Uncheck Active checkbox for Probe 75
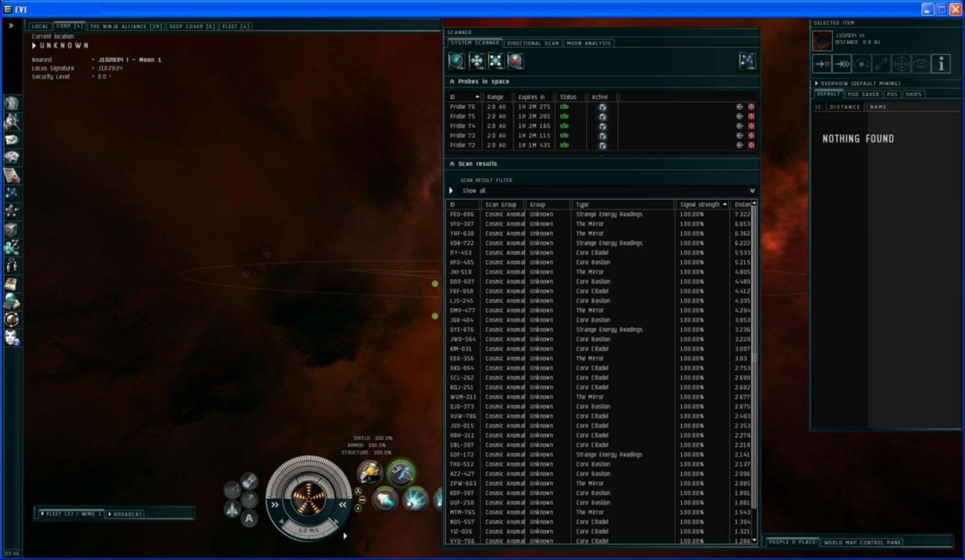 (602, 117)
